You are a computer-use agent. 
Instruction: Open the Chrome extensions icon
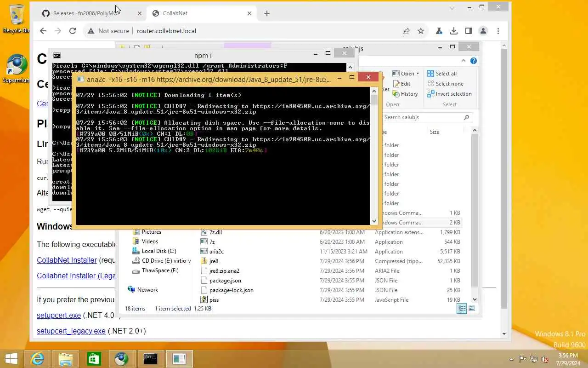click(x=439, y=31)
